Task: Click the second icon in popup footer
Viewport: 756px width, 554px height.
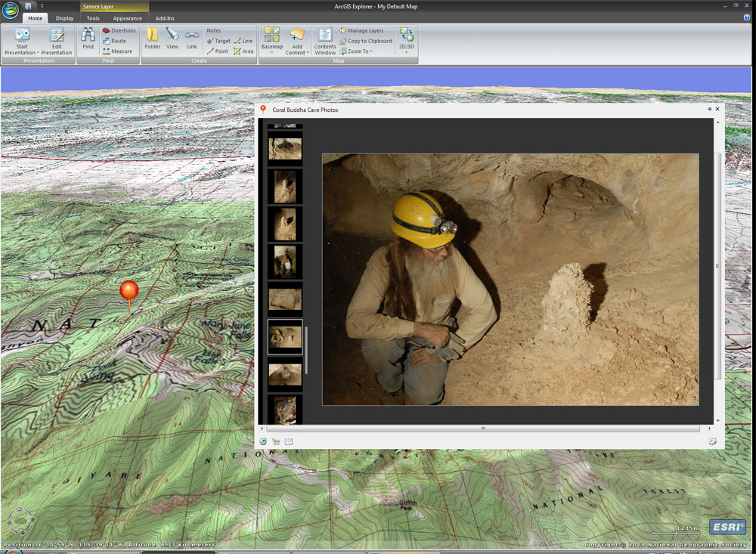Action: pos(276,441)
